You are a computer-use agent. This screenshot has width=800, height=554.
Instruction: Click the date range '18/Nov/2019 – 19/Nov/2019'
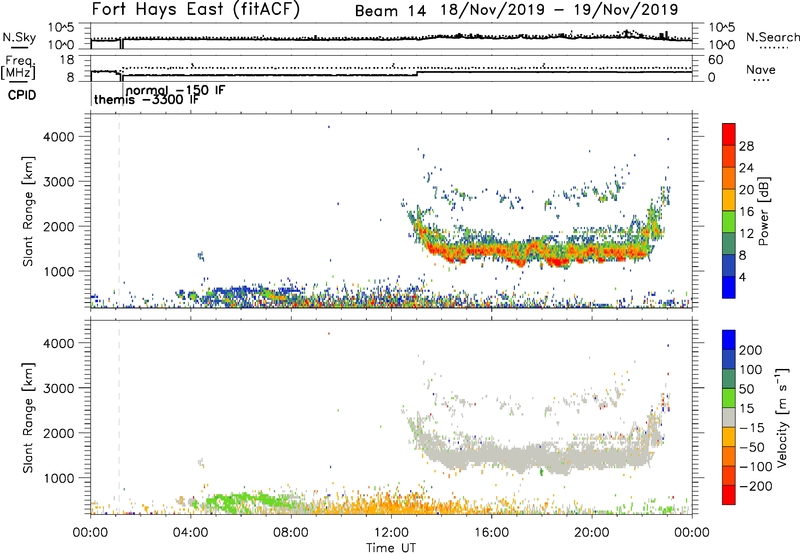(560, 10)
